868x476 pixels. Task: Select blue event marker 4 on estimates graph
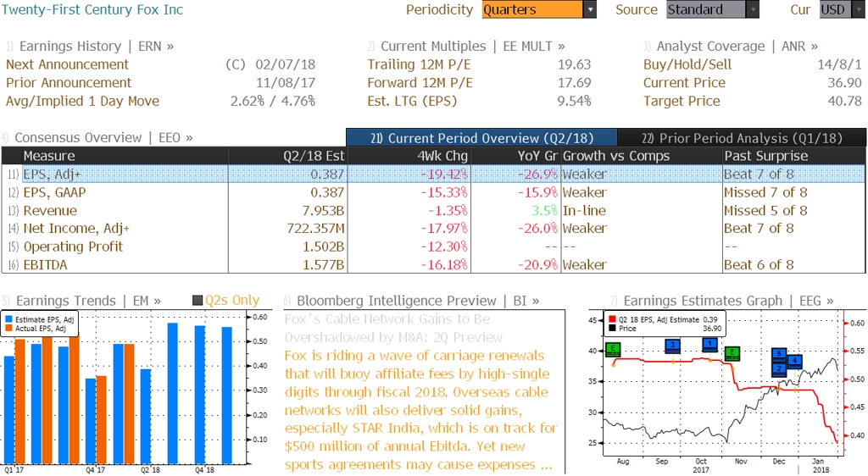(x=794, y=362)
